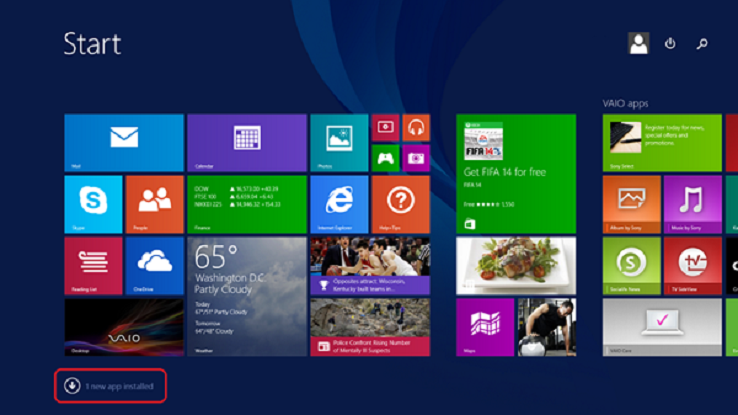Launch the Photos tile
Screen dimensions: 738x415
click(339, 143)
